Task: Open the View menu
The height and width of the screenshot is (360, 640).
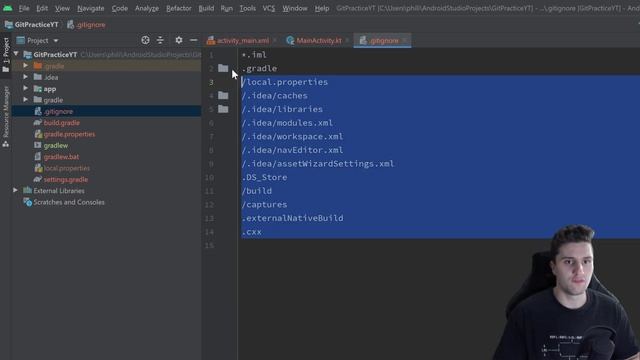Action: 62,8
